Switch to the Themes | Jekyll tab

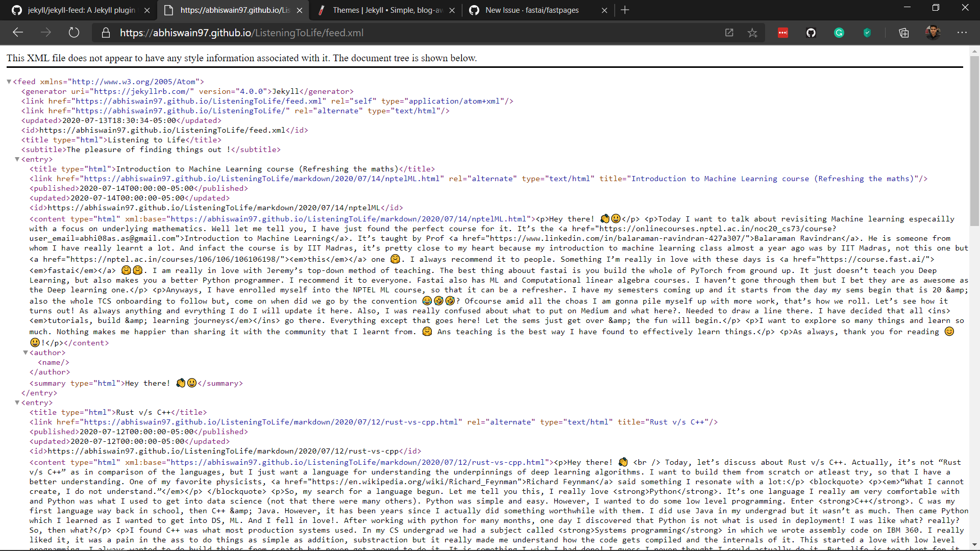coord(385,10)
